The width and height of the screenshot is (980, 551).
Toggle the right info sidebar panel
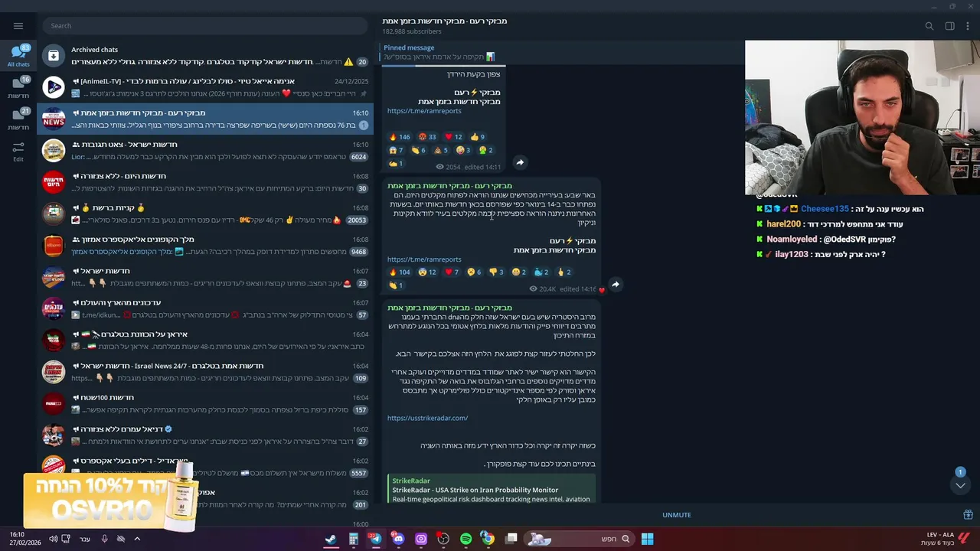[x=949, y=26]
